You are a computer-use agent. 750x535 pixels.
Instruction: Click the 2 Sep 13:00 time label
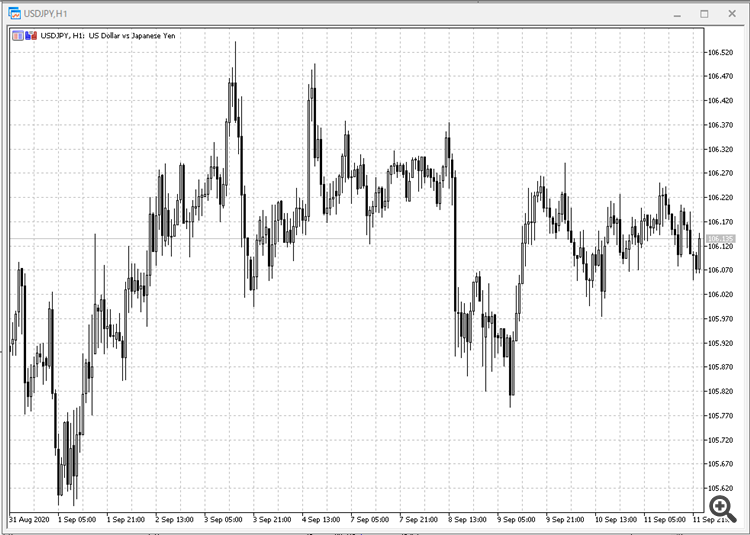(175, 519)
